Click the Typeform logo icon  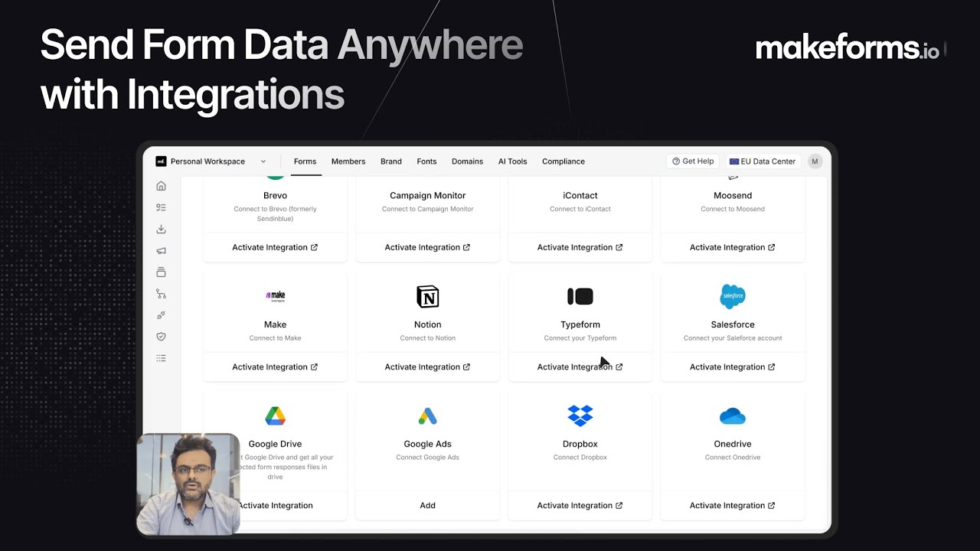(x=580, y=296)
